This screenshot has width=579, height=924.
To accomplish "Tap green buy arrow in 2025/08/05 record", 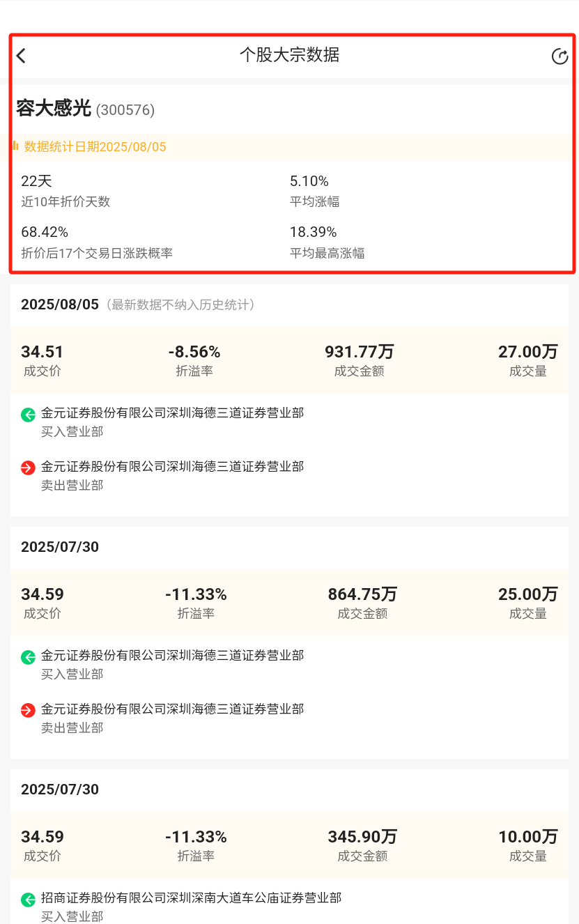I will 28,415.
